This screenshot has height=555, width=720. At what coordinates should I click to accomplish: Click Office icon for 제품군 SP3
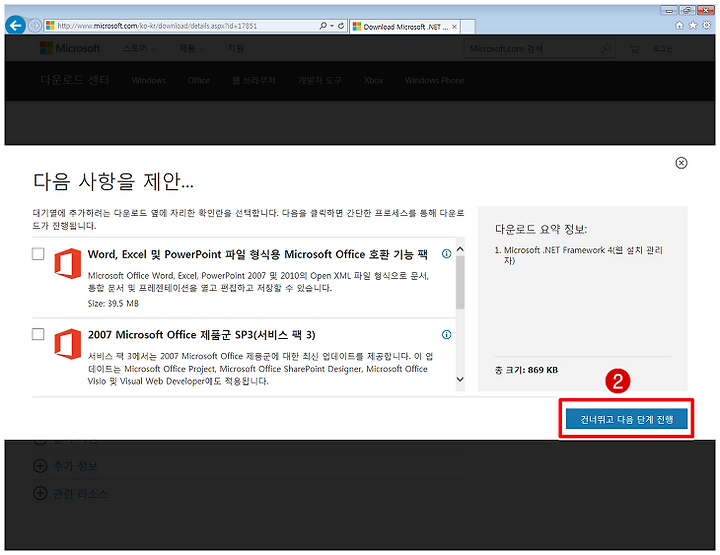tap(68, 344)
